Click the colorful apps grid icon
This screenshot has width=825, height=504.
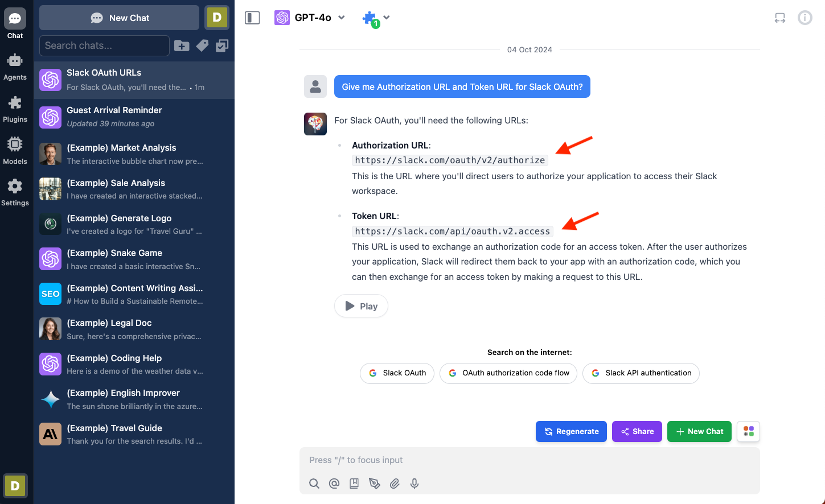[749, 432]
